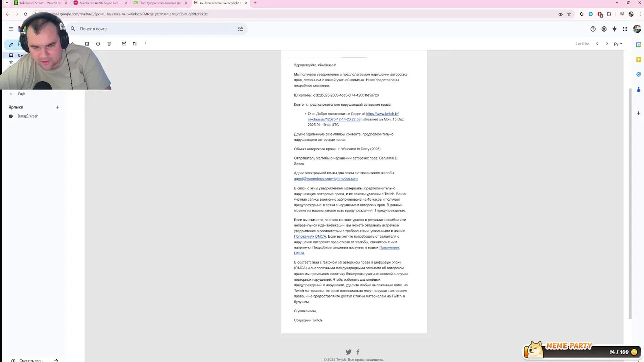
Task: Switch to "Nikolauses на VK Видео Live" tab
Action: [x=100, y=3]
